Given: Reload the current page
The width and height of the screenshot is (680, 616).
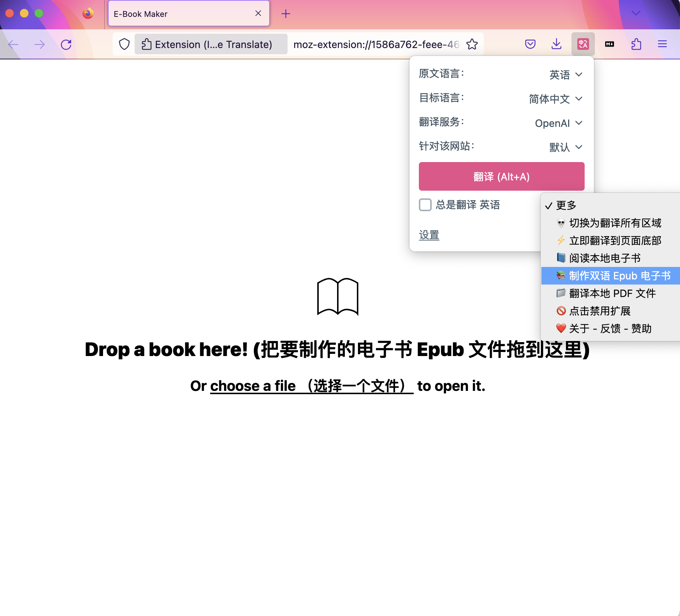Looking at the screenshot, I should point(66,44).
